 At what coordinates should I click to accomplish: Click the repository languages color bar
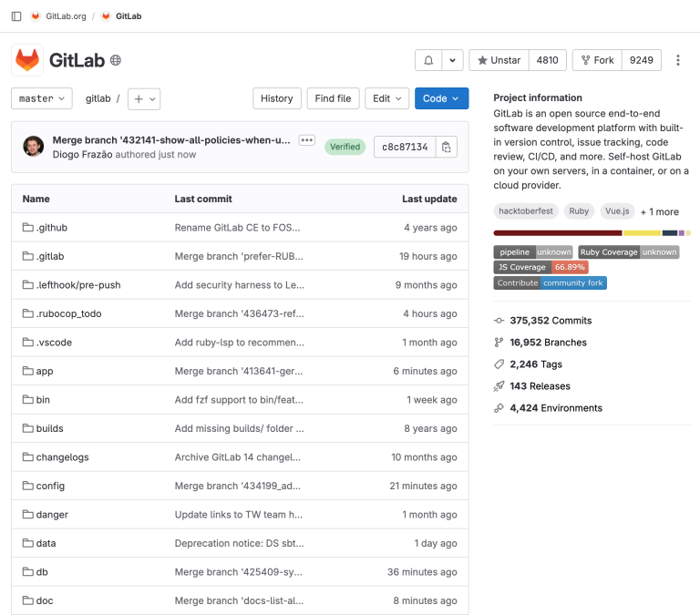(592, 233)
